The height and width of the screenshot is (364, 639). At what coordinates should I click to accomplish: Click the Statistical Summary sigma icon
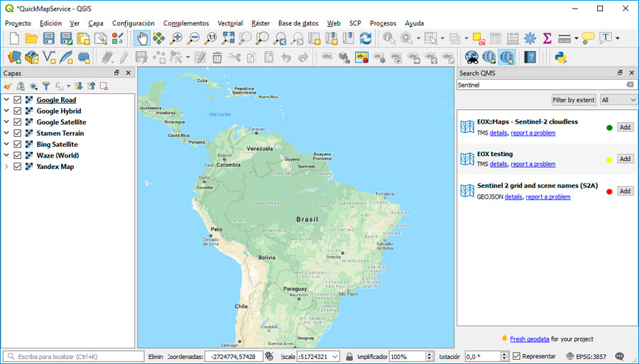point(547,39)
